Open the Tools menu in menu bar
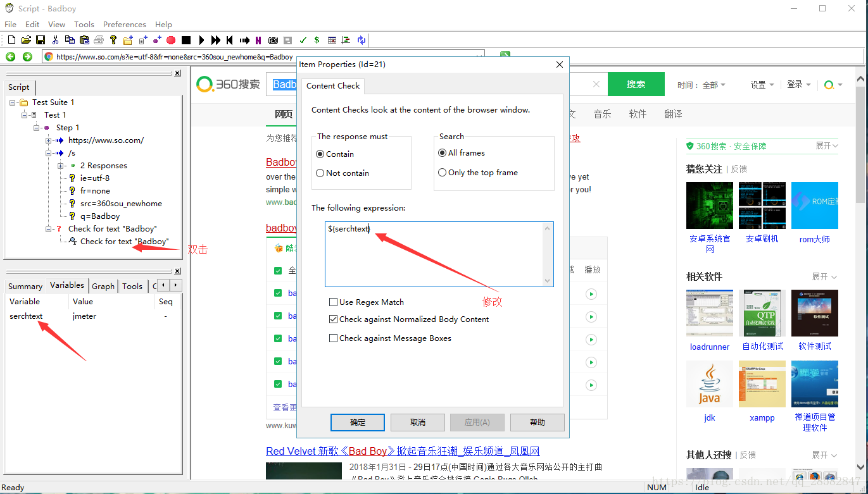 click(x=84, y=24)
